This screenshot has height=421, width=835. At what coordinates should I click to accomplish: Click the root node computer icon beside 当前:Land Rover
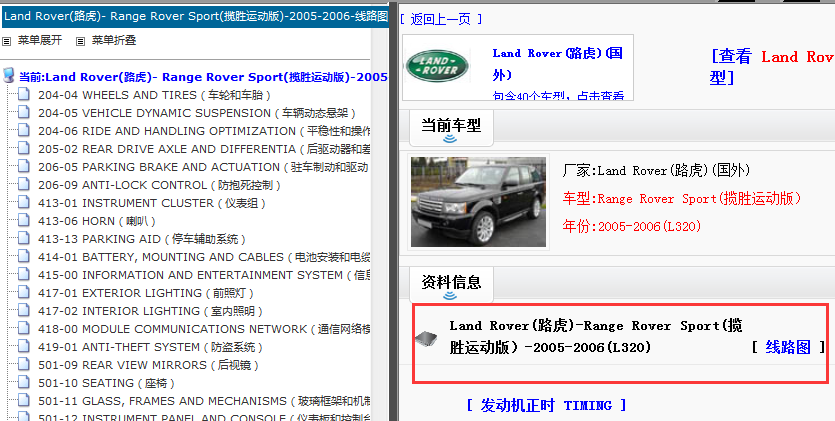(x=9, y=76)
